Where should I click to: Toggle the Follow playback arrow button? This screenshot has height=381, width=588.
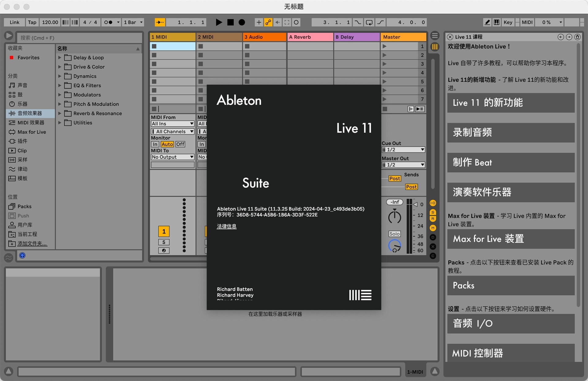click(x=160, y=22)
